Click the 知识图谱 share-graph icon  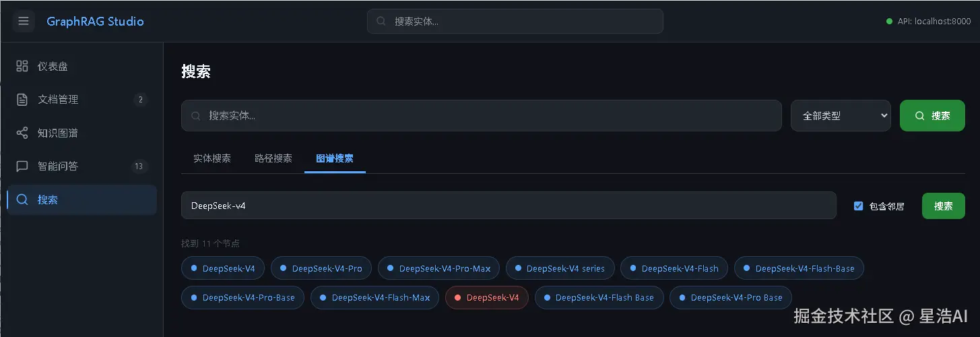coord(22,133)
